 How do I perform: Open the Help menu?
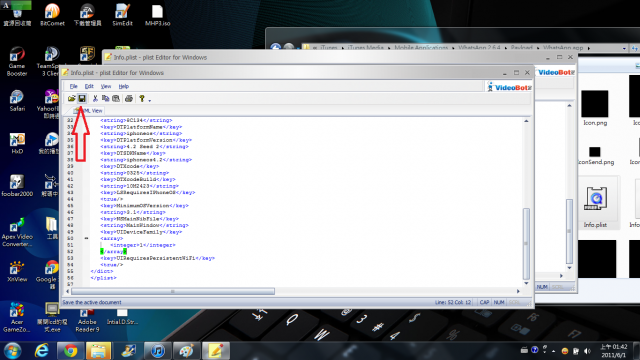[x=124, y=86]
